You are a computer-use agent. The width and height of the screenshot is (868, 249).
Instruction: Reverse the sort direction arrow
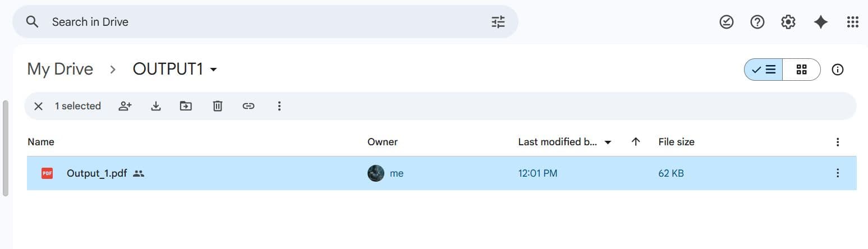(x=636, y=142)
